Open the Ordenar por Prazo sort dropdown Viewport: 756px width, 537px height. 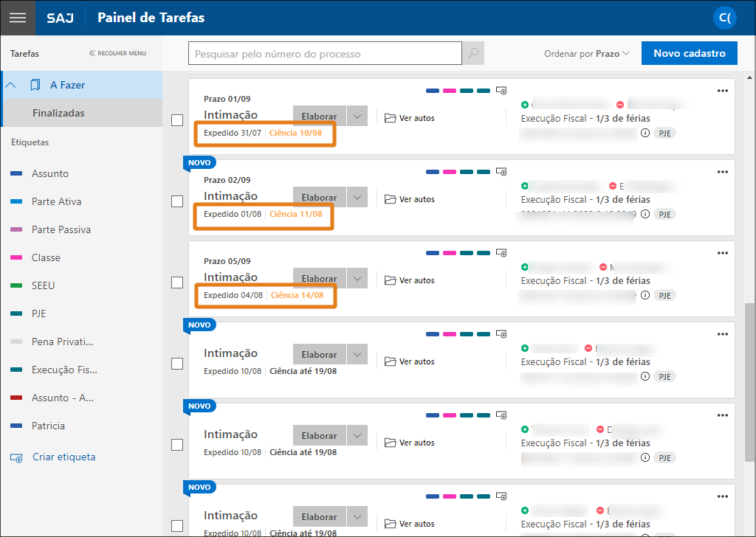587,53
